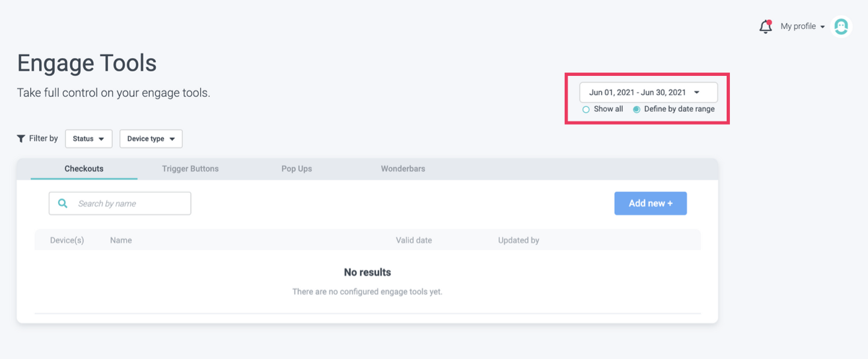Open the My profile menu
This screenshot has height=359, width=868.
click(802, 26)
